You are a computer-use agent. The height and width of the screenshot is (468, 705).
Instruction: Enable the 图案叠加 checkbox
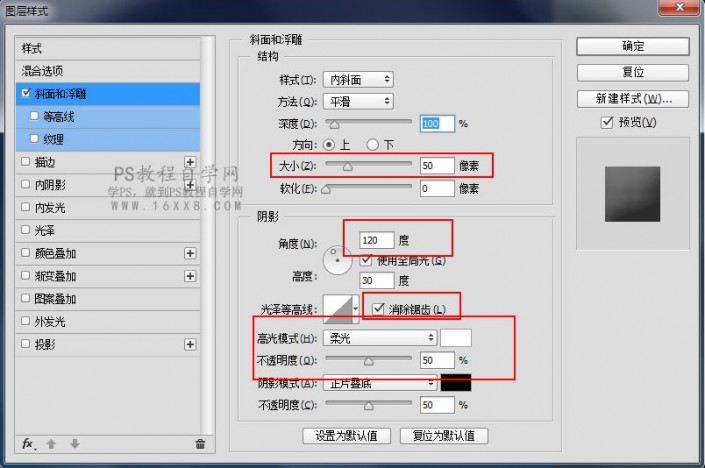point(26,298)
